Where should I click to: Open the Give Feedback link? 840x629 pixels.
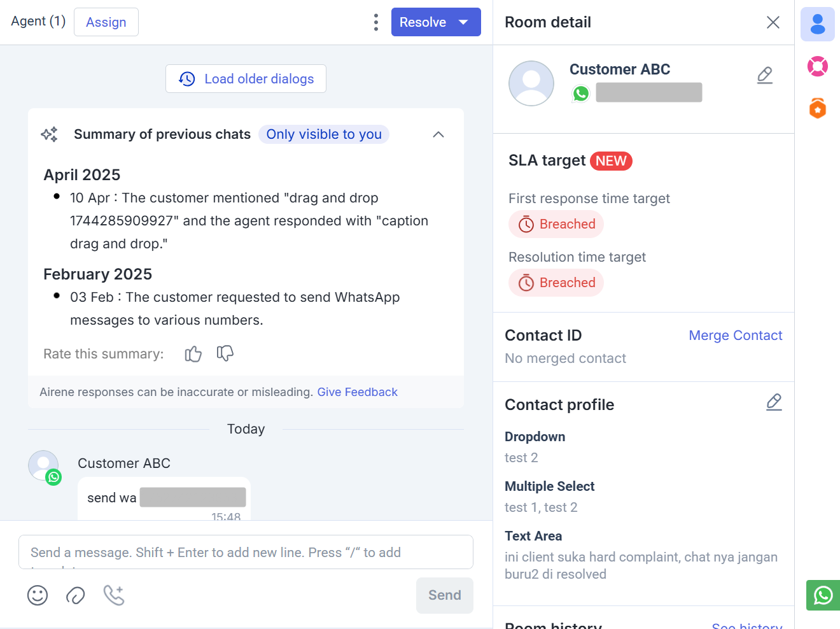(x=357, y=392)
